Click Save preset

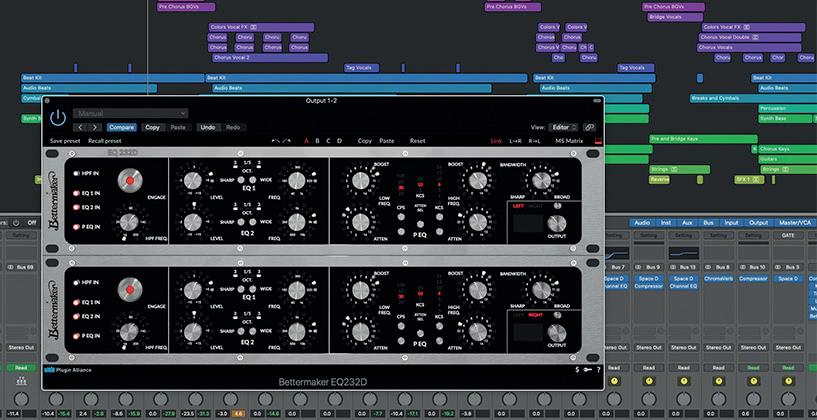click(65, 141)
